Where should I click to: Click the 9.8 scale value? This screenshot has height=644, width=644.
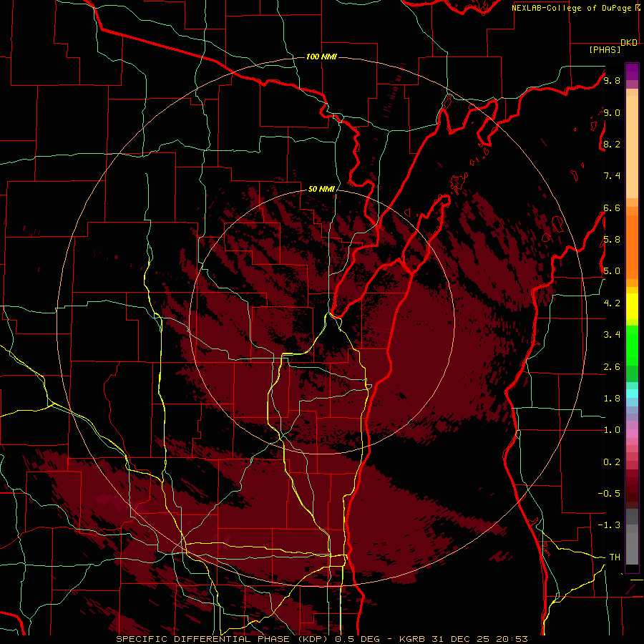pyautogui.click(x=612, y=80)
